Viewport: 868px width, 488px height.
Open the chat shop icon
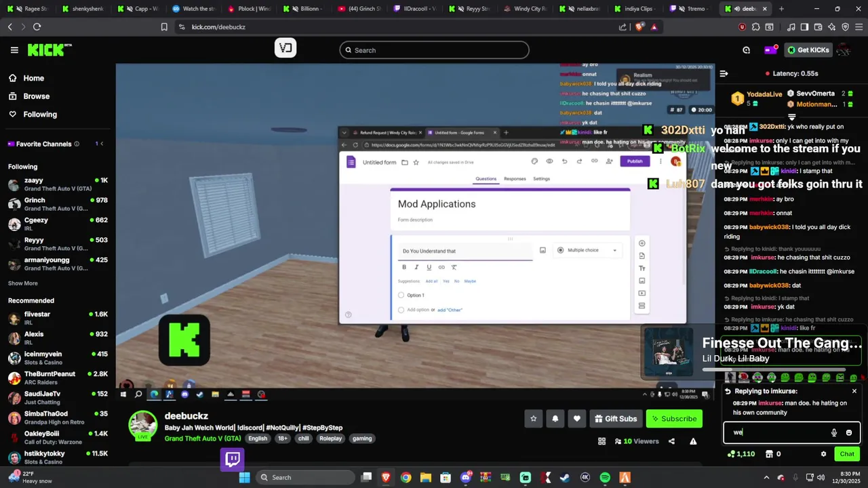[770, 454]
